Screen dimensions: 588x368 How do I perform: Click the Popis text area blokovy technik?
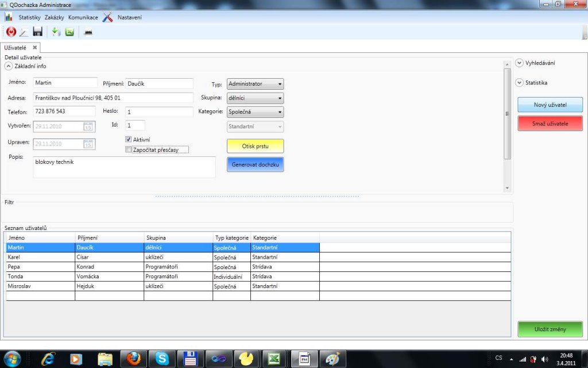pos(124,167)
